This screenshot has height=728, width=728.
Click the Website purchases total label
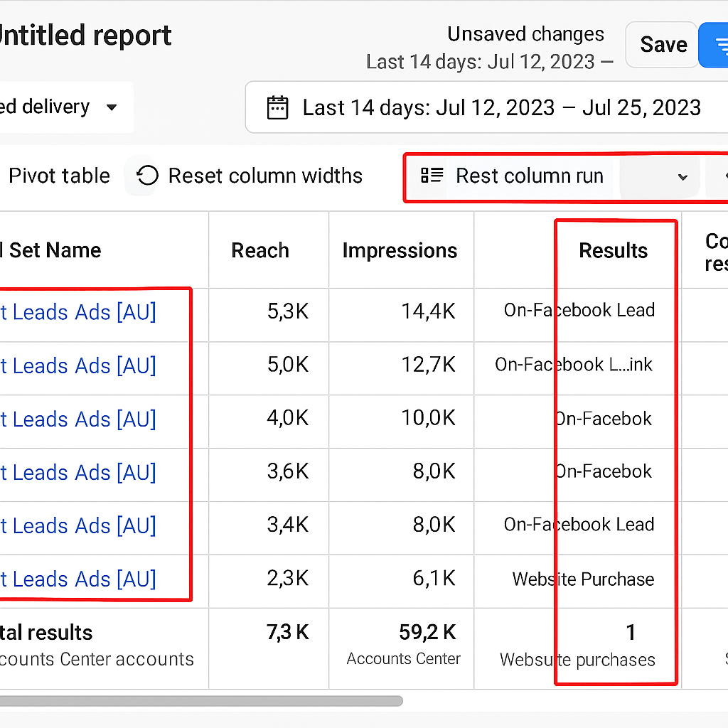[577, 660]
